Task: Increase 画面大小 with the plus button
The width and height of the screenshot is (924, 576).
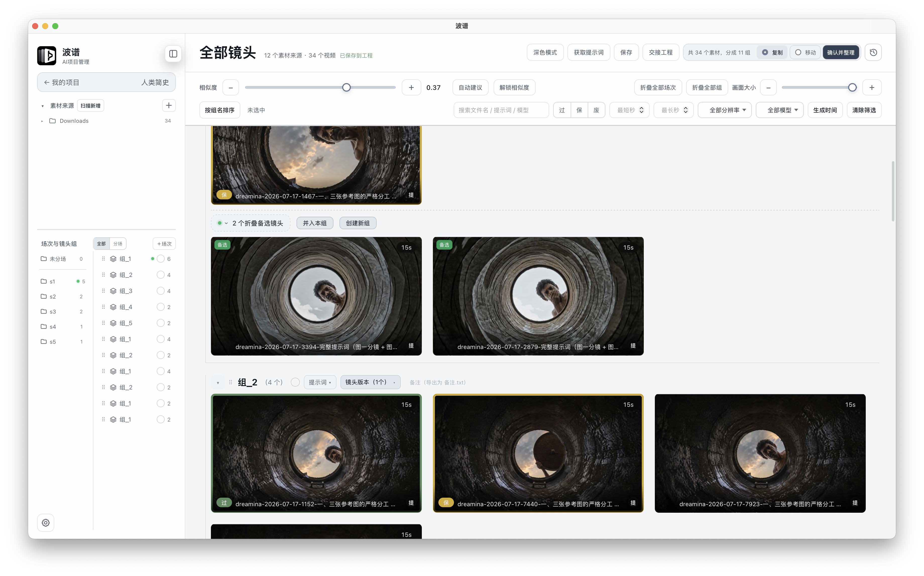Action: (872, 88)
